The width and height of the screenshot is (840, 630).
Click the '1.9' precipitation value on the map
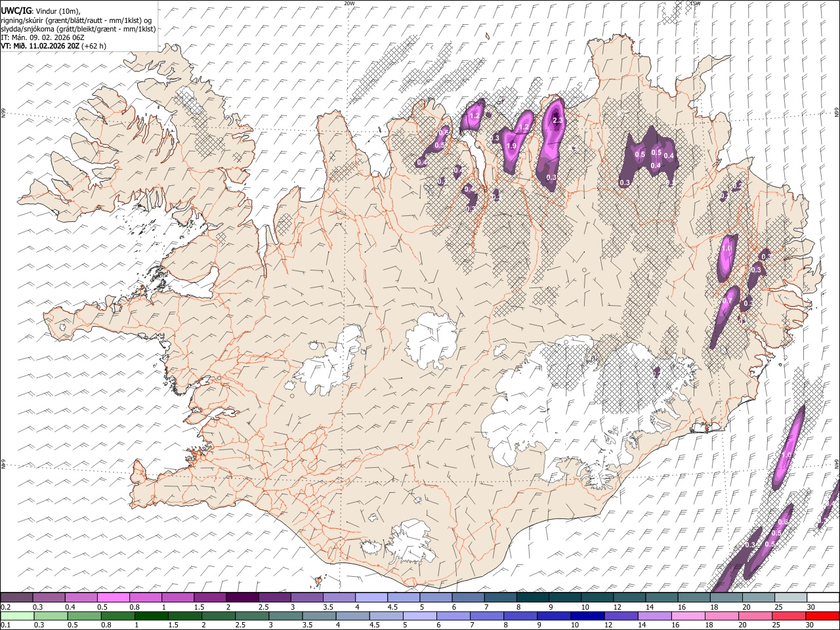(x=511, y=146)
